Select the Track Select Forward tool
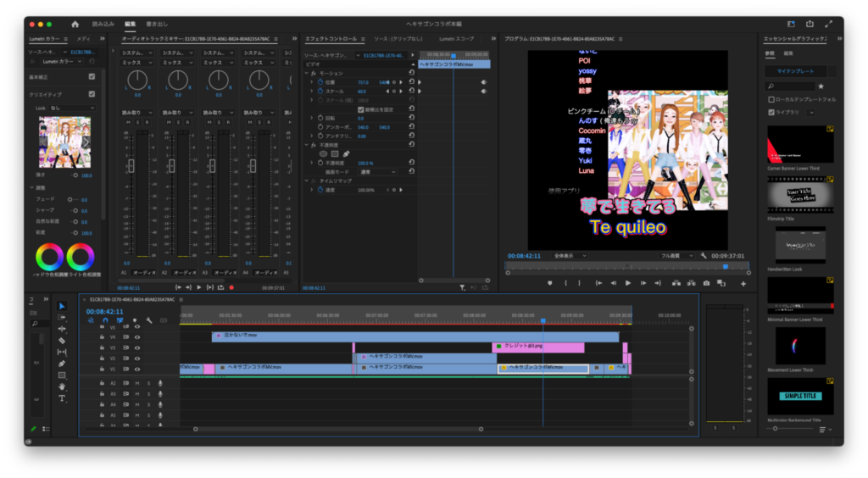The width and height of the screenshot is (868, 478). [x=61, y=318]
